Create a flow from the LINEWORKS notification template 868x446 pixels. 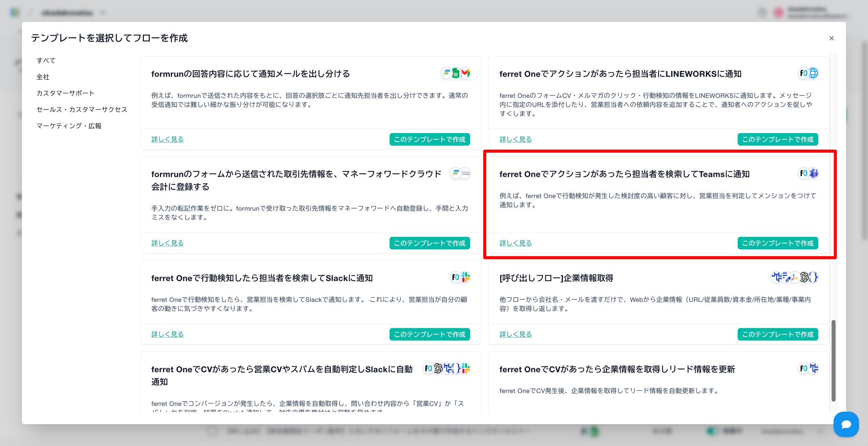pos(777,139)
